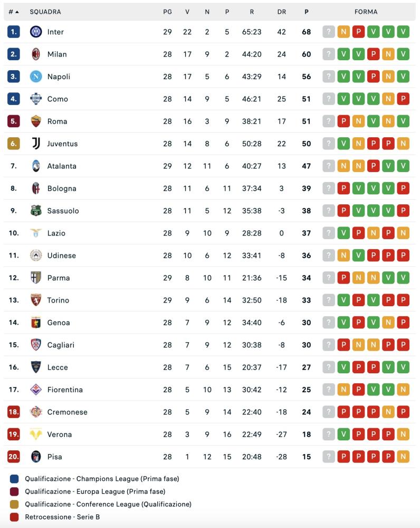Open the Como team name link
This screenshot has height=528, width=420.
(58, 99)
